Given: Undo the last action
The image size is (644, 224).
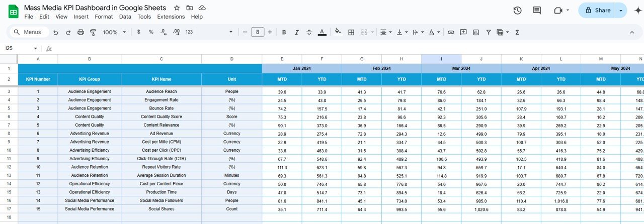Looking at the screenshot, I should 55,32.
